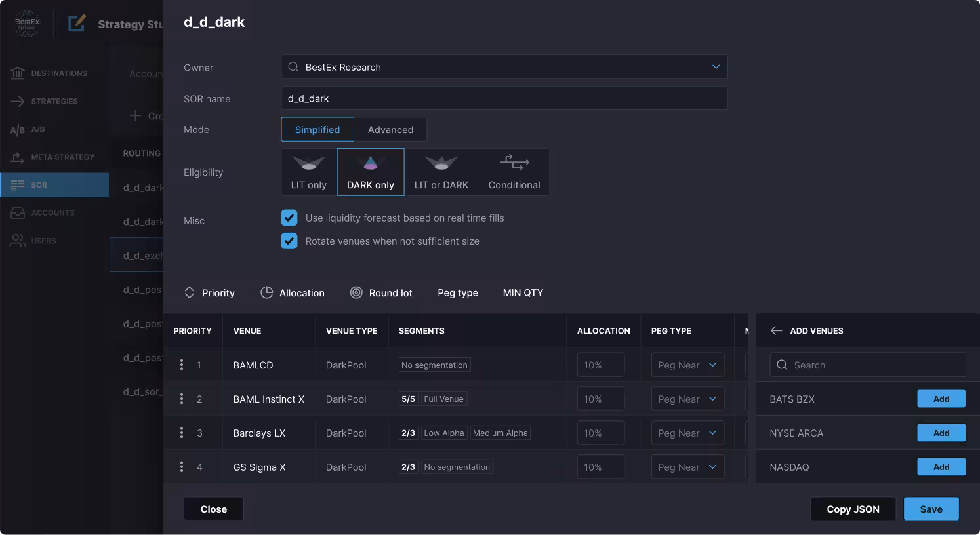The height and width of the screenshot is (535, 980).
Task: Click the Add Venues back arrow
Action: click(x=776, y=330)
